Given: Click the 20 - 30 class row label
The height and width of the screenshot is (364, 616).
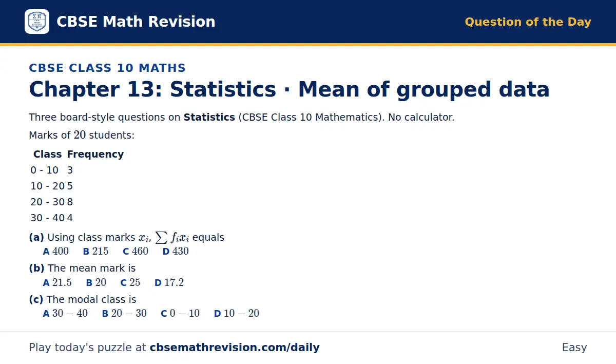Looking at the screenshot, I should point(47,202).
